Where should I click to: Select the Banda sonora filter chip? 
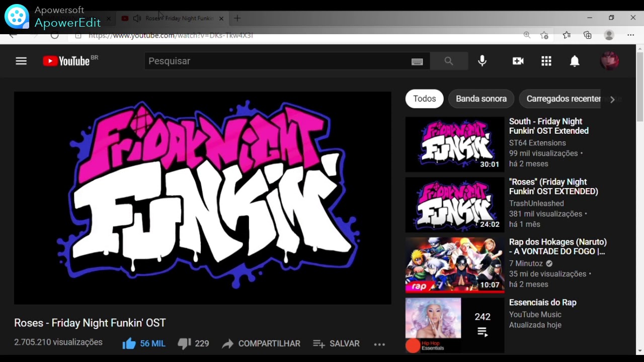pyautogui.click(x=481, y=99)
